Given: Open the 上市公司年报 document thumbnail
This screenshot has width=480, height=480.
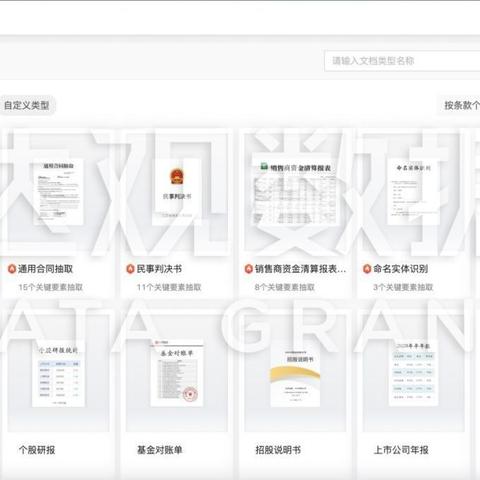Looking at the screenshot, I should [x=413, y=373].
